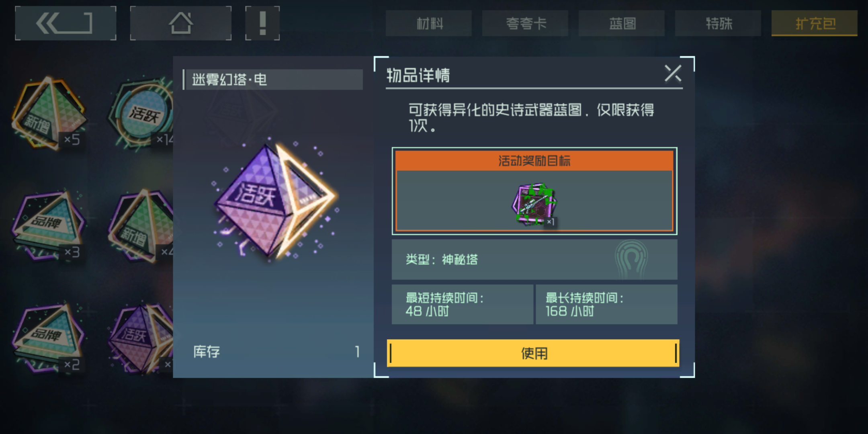Select the 特殊 tab
The width and height of the screenshot is (868, 434).
(x=718, y=23)
